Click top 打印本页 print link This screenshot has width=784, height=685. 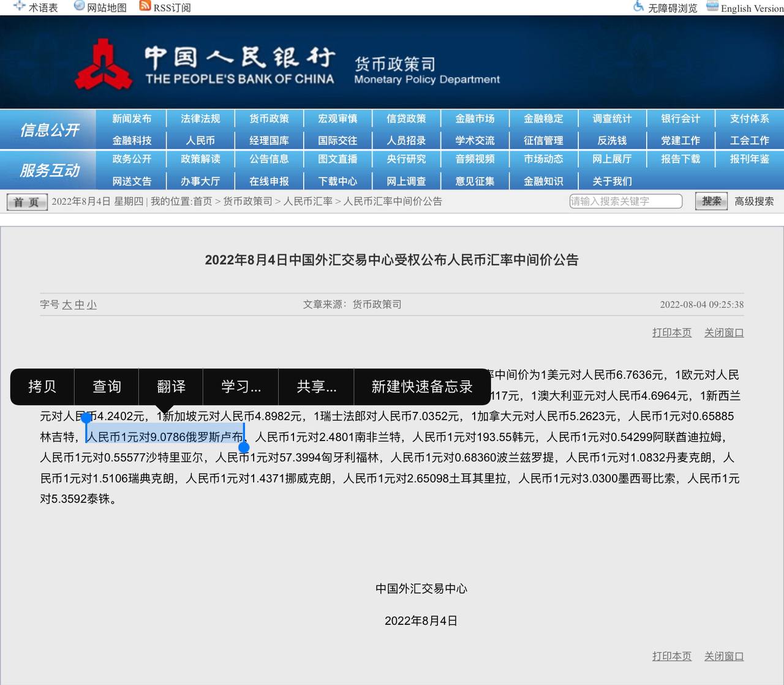(x=672, y=333)
